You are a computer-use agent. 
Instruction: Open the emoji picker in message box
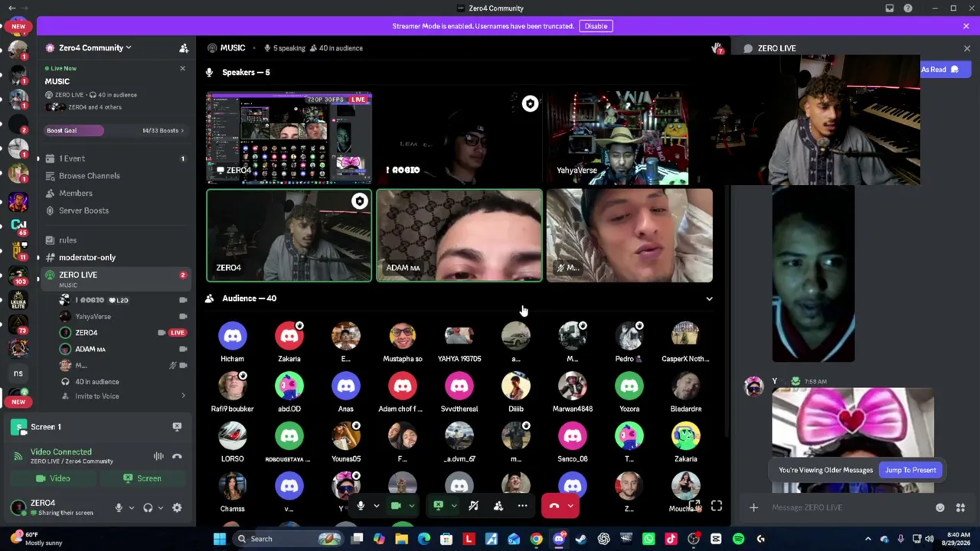(940, 507)
